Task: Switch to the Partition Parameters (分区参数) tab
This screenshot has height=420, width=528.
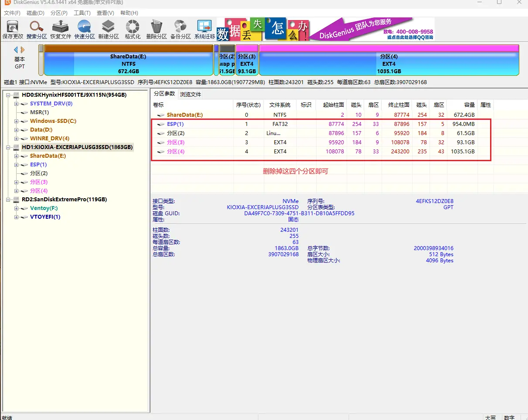Action: (x=164, y=94)
